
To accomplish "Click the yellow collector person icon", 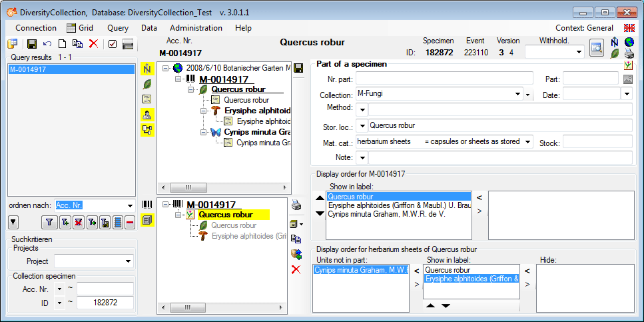I will click(x=147, y=114).
